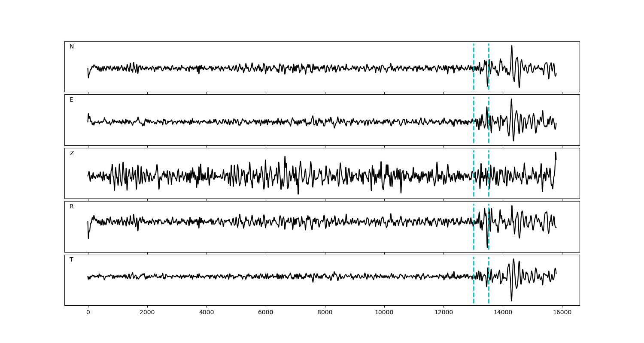Click the deepest trough in T waveform
Screen dimensions: 644x343
[x=511, y=300]
